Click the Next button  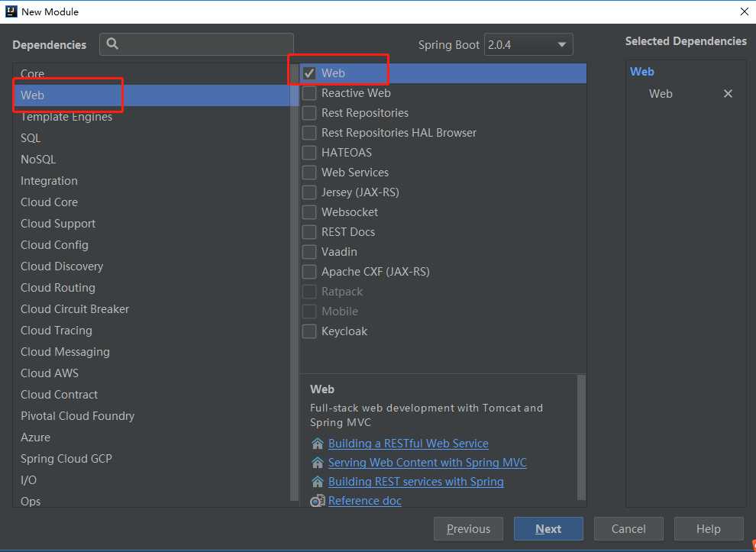(x=548, y=529)
